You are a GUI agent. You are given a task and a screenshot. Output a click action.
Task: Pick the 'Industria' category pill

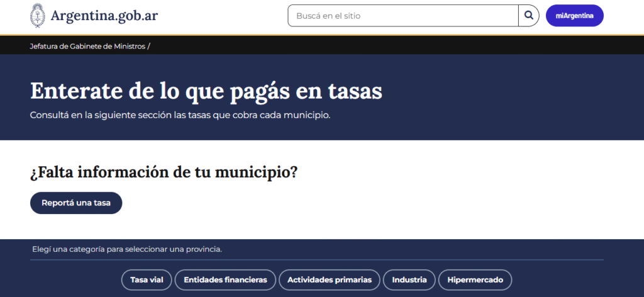point(409,280)
